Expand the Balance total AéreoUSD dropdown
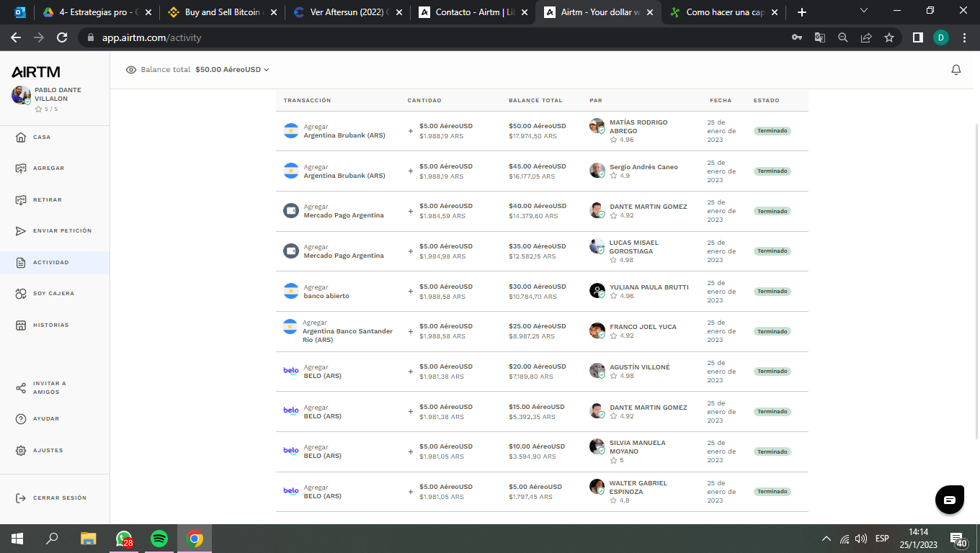 pyautogui.click(x=232, y=70)
